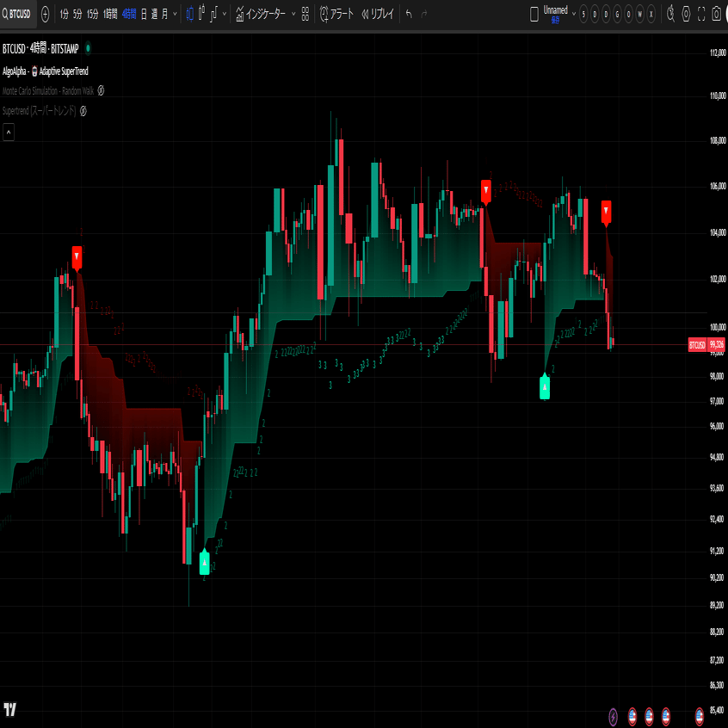
Task: Switch to the 5分 timeframe
Action: coord(77,15)
